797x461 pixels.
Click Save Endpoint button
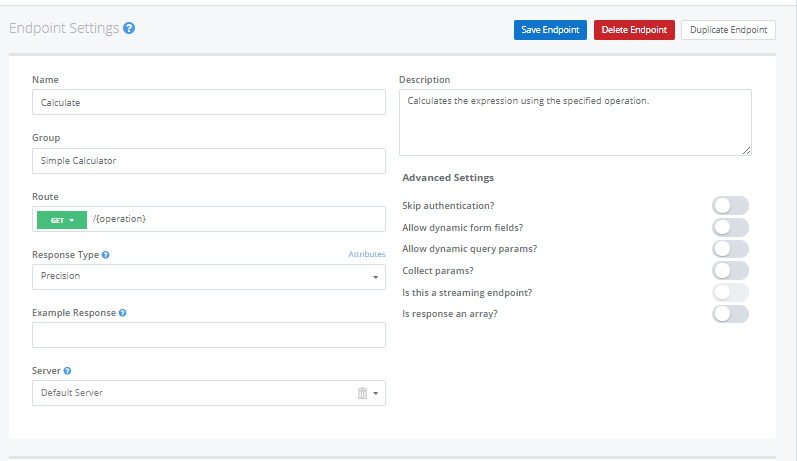point(550,30)
